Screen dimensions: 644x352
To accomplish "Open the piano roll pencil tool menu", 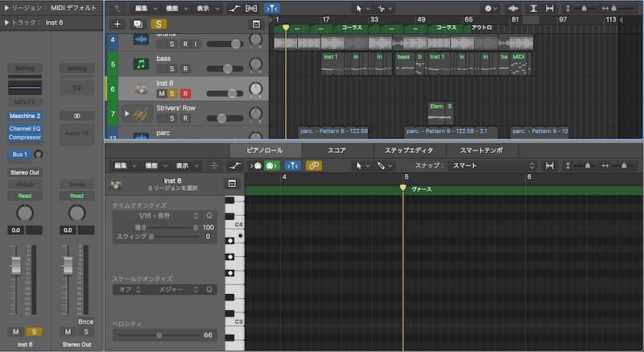I will coord(385,165).
